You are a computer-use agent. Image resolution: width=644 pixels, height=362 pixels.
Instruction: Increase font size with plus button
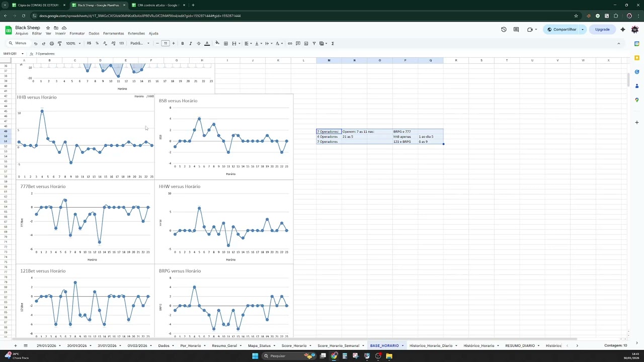click(174, 43)
